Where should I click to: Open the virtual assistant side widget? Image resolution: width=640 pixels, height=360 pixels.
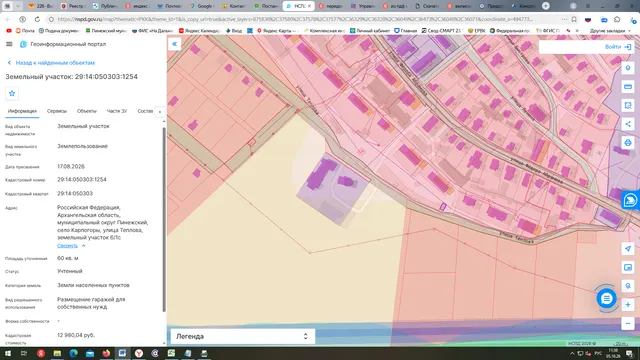pos(630,200)
